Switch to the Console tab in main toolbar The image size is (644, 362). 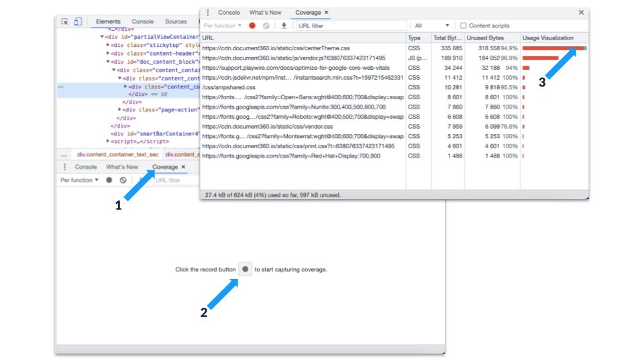(x=142, y=21)
